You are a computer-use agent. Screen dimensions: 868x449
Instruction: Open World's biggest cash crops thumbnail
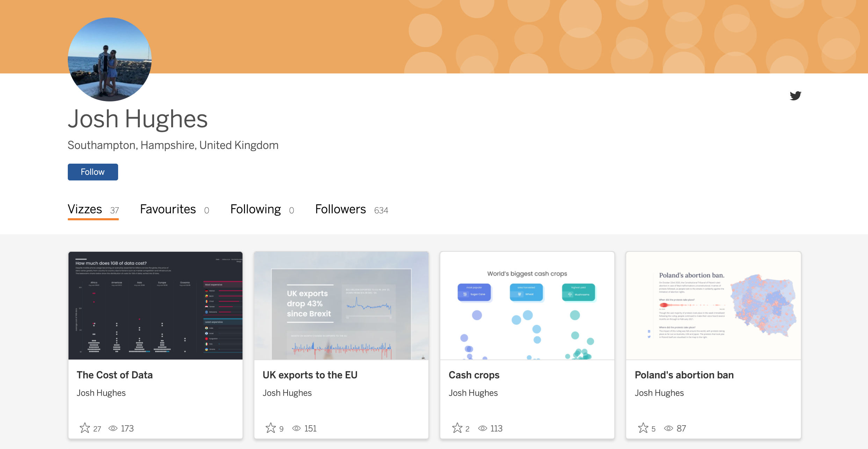pos(527,305)
